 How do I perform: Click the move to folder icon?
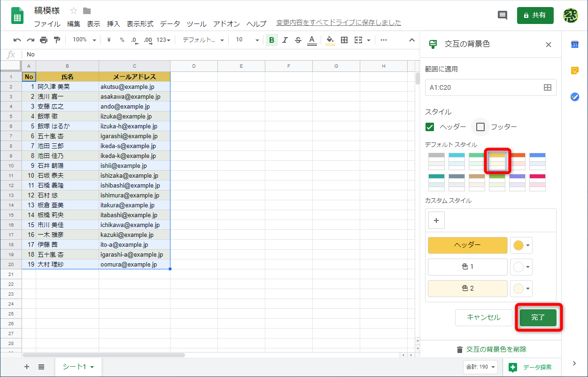(87, 11)
